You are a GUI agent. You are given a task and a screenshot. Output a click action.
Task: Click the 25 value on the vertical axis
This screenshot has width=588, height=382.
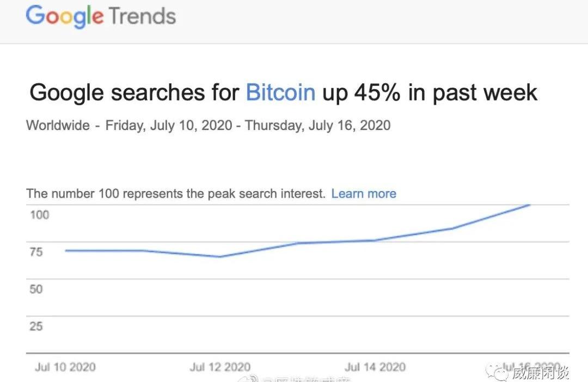tap(36, 326)
